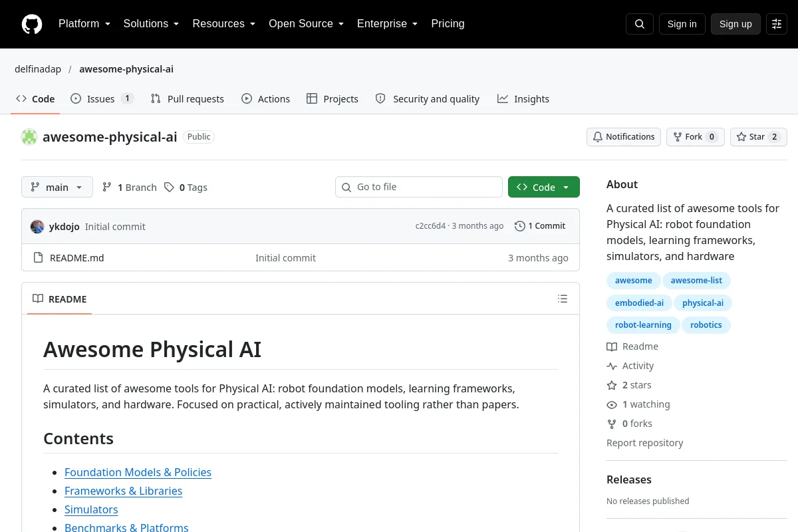Image resolution: width=798 pixels, height=532 pixels.
Task: Select the embodied-ai topic tag
Action: (x=639, y=303)
